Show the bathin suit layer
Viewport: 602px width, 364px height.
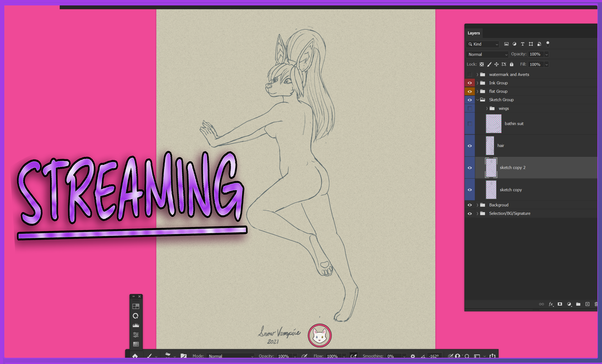[470, 124]
